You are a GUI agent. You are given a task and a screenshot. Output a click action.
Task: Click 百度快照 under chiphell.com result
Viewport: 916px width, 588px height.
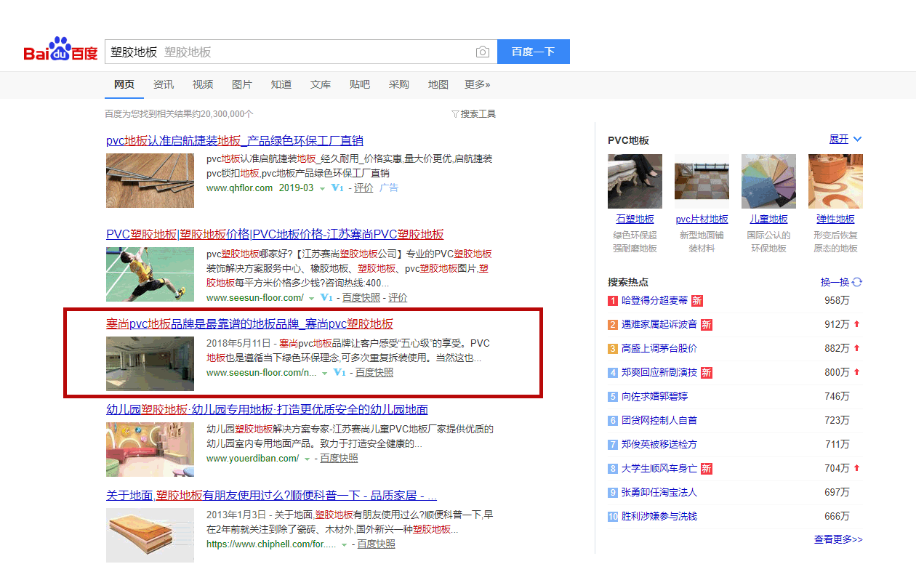[376, 543]
